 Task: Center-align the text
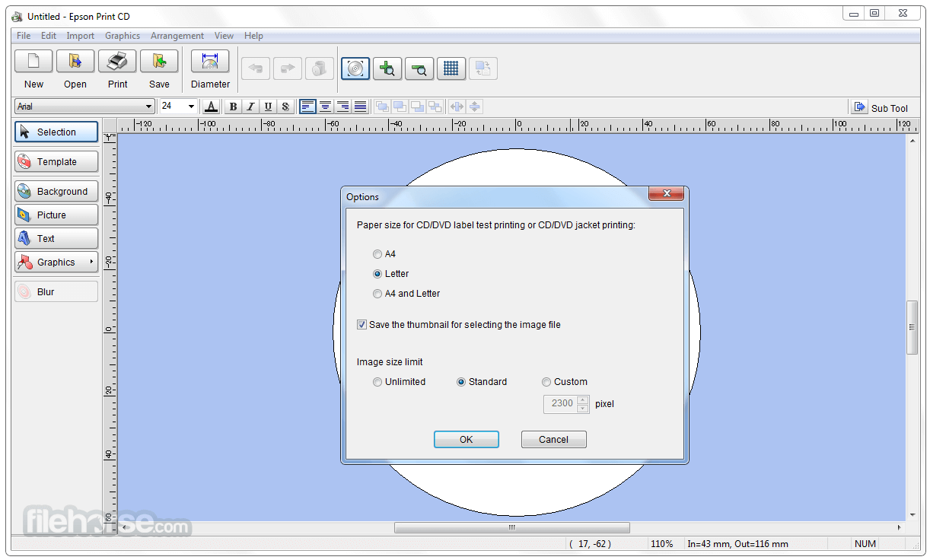(x=325, y=107)
